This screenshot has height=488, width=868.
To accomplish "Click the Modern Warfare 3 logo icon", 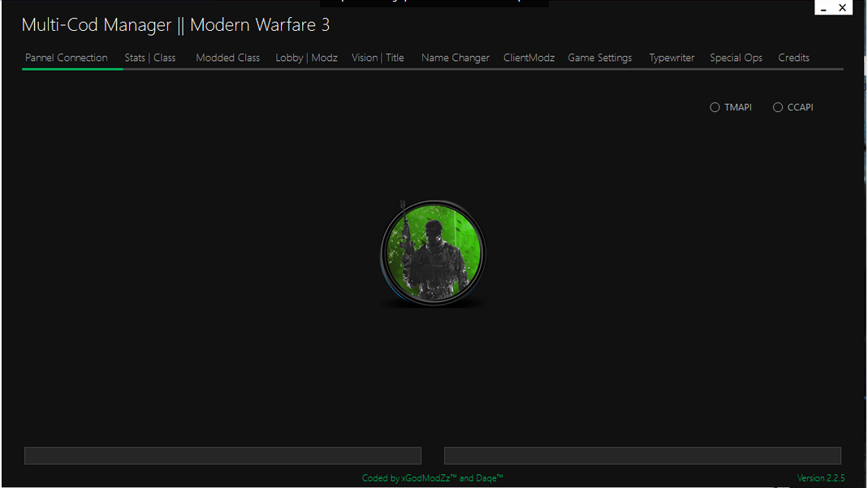I will pos(433,253).
